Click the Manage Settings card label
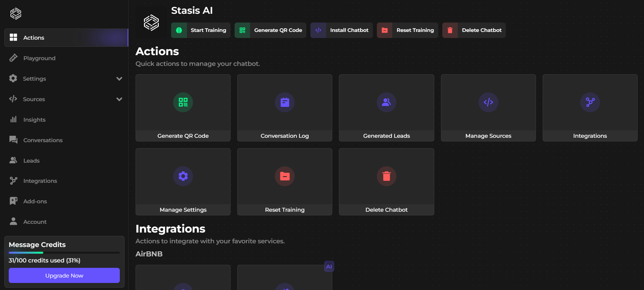 click(x=183, y=210)
